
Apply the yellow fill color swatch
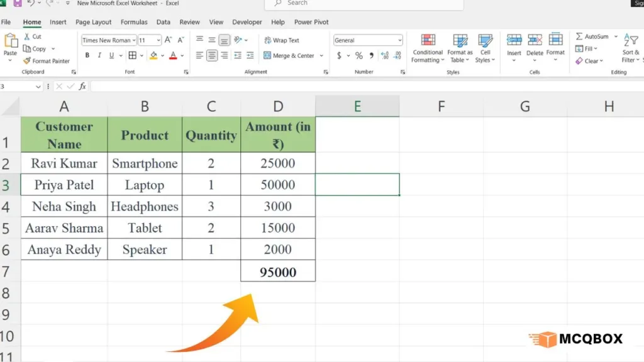153,55
